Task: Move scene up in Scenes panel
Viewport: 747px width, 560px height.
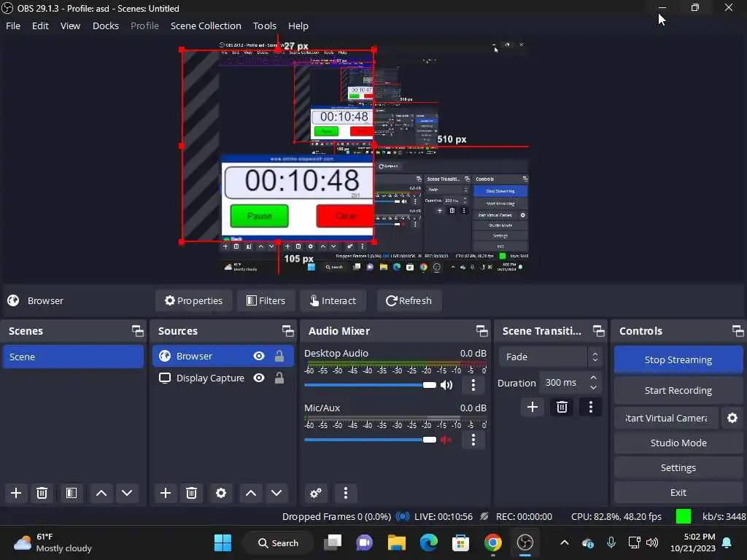Action: click(x=101, y=493)
